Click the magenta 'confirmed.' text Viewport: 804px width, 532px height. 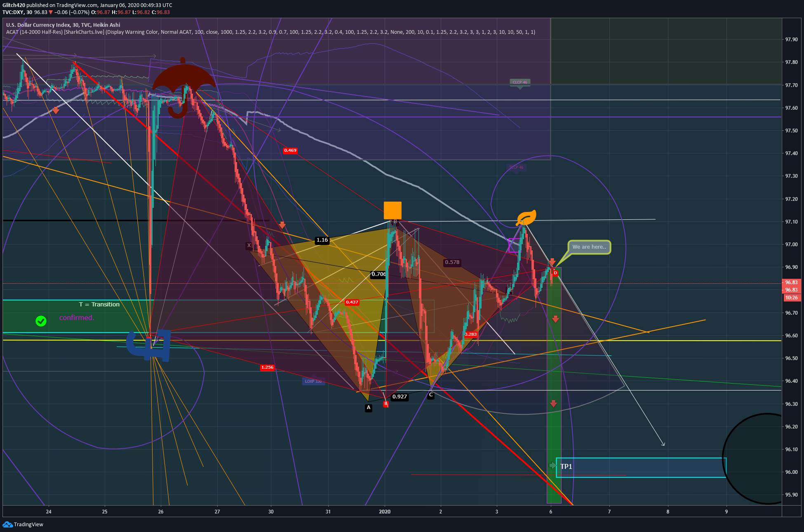point(77,318)
